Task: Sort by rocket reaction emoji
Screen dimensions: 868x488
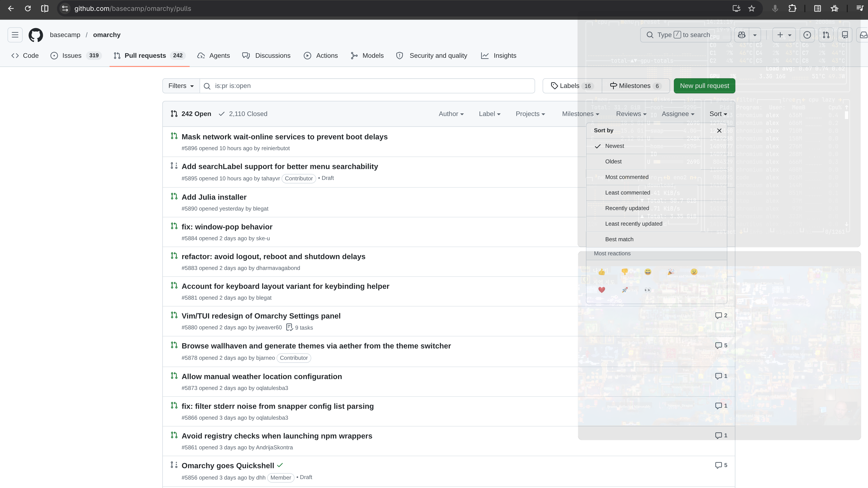Action: (625, 290)
